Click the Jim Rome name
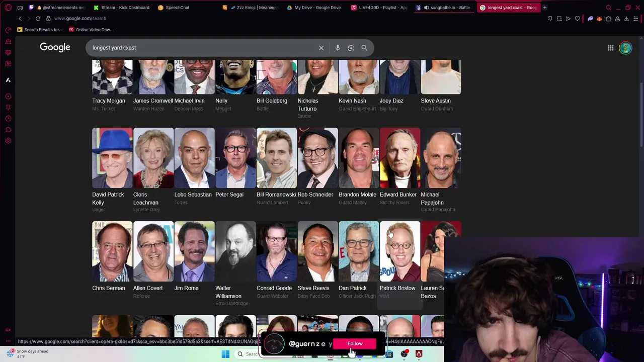Screen dimensions: 644x362 pos(186,288)
